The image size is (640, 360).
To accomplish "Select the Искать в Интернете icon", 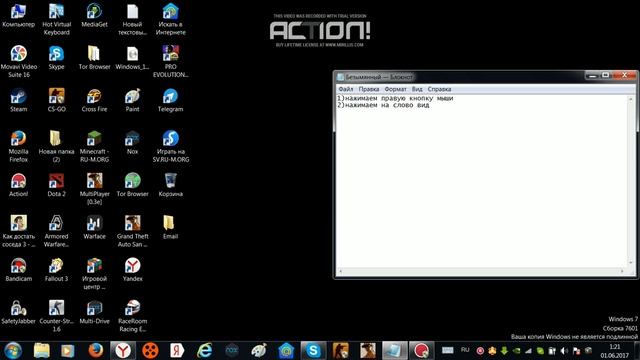I will 170,19.
